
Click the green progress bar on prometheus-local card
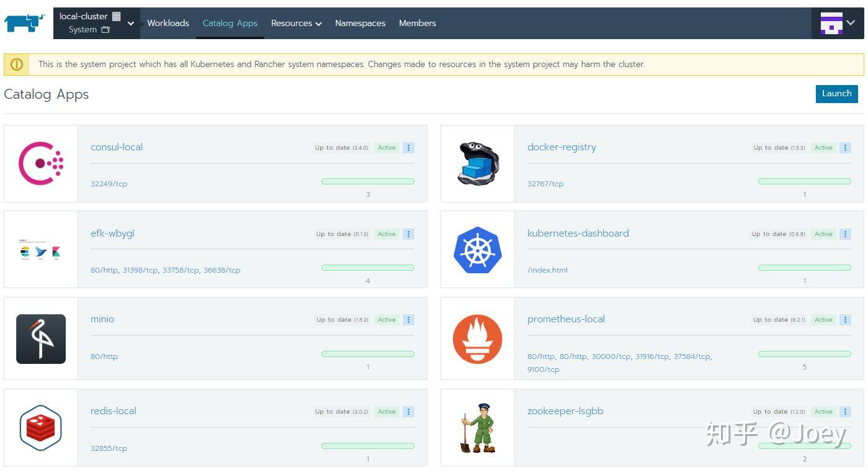click(x=804, y=354)
